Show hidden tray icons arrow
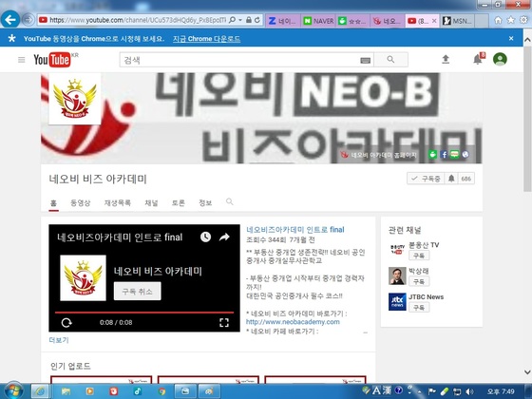Screen dimensions: 532x399 click(420, 392)
